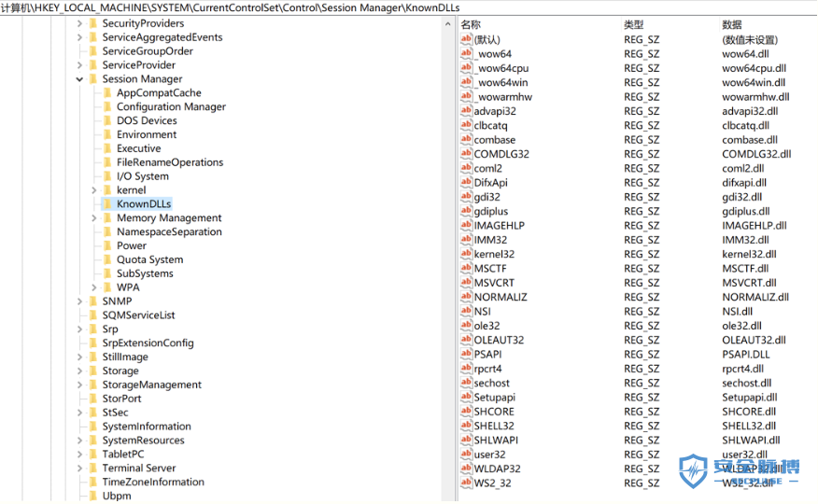818x504 pixels.
Task: Open the FileRenameOperations key
Action: [170, 162]
